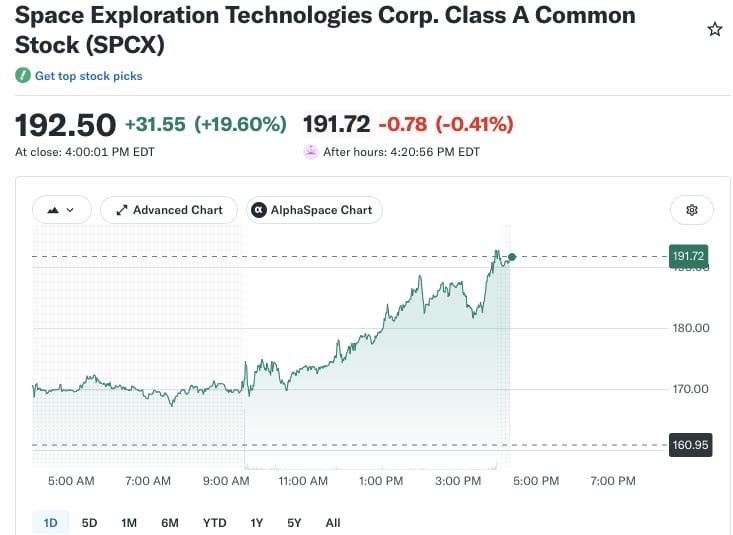Click the after hours moon icon
The width and height of the screenshot is (733, 535).
coord(311,152)
